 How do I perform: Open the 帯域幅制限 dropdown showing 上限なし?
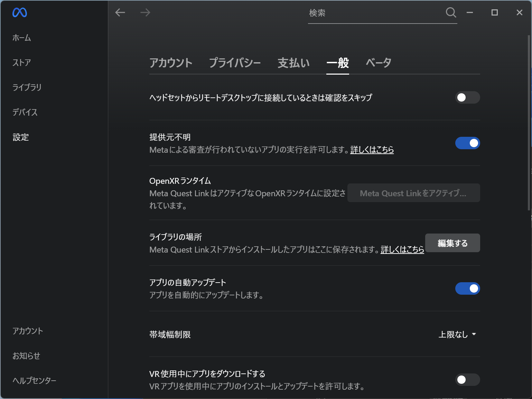tap(457, 334)
